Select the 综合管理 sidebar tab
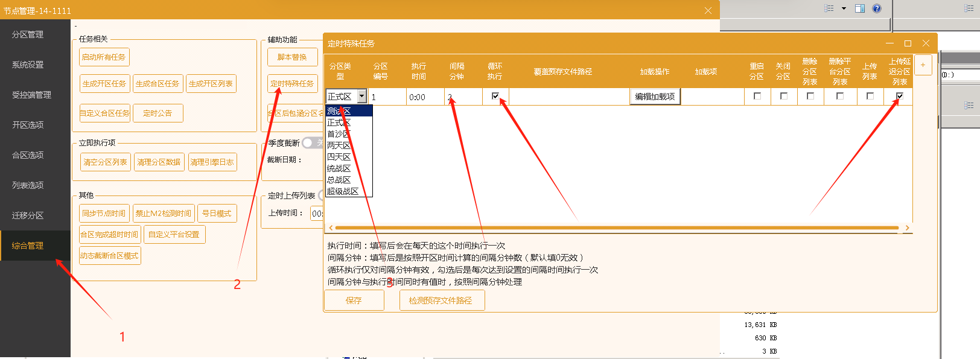Image resolution: width=980 pixels, height=359 pixels. coord(35,246)
